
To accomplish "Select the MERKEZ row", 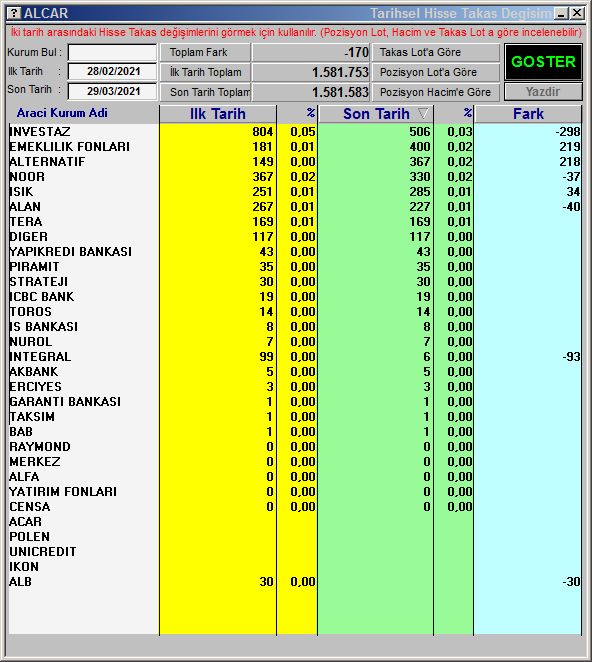I will tap(295, 462).
